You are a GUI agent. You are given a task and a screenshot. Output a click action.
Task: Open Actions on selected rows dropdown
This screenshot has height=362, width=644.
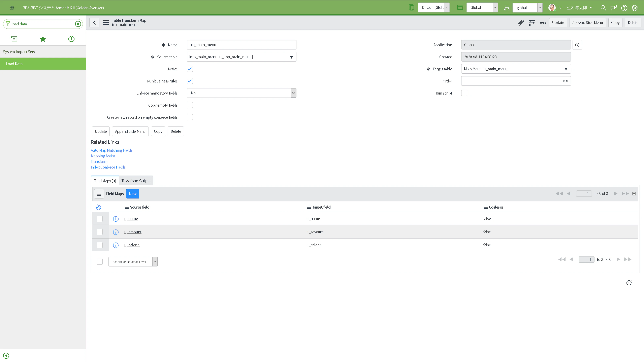pyautogui.click(x=133, y=262)
